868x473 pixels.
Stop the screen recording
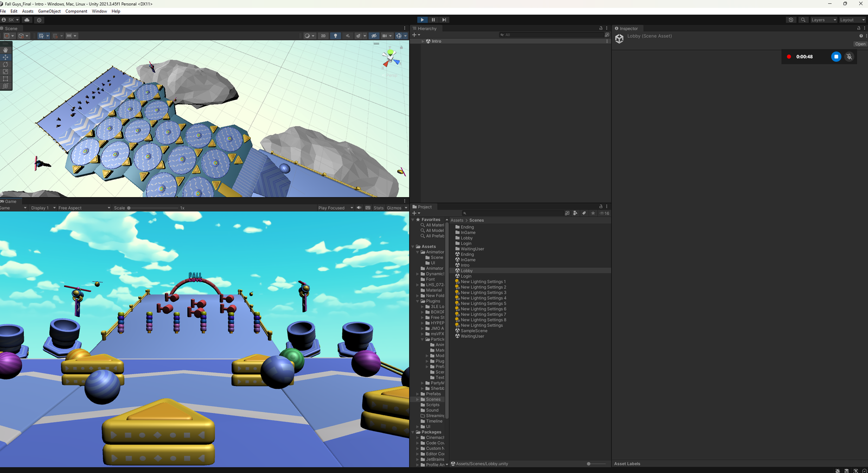click(x=836, y=56)
